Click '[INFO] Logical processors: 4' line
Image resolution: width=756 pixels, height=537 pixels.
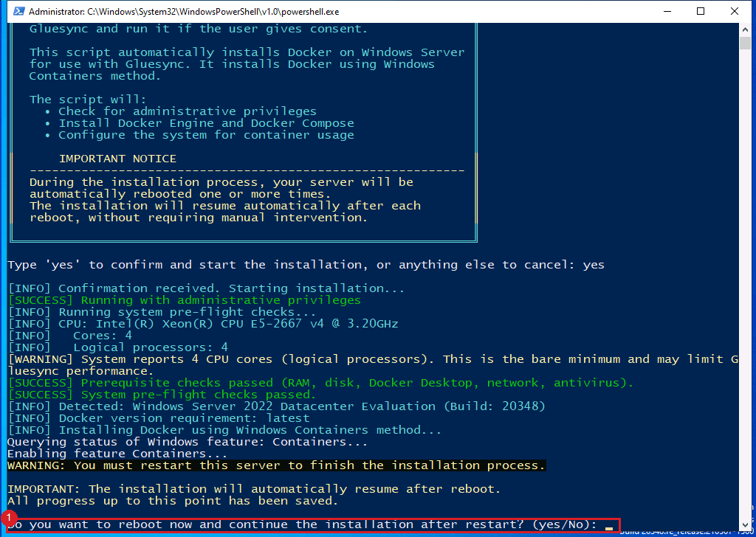coord(118,347)
